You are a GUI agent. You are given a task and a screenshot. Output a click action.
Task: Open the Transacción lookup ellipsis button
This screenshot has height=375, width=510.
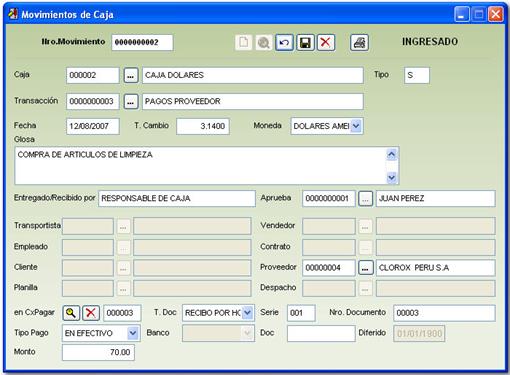[x=131, y=101]
